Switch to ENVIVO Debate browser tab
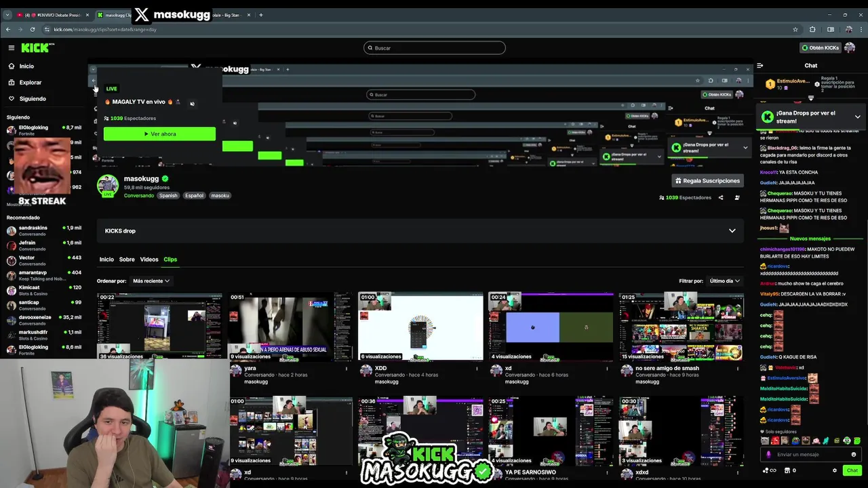Viewport: 868px width, 488px height. point(53,15)
